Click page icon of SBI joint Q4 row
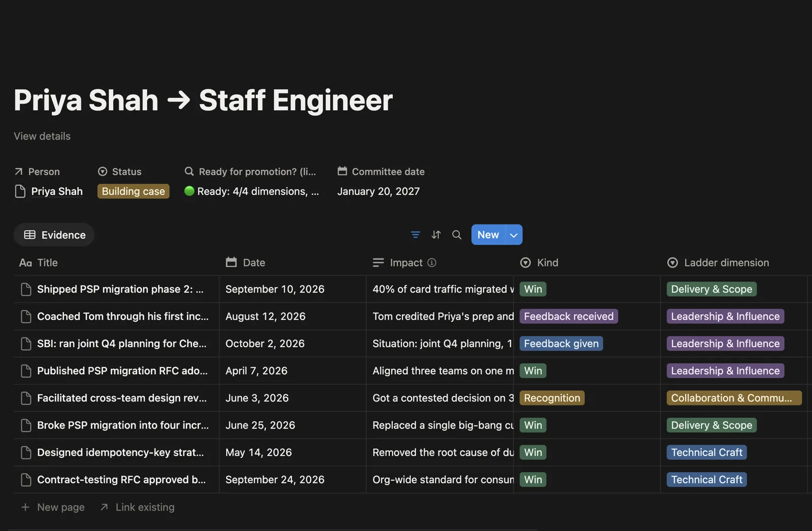 [26, 344]
